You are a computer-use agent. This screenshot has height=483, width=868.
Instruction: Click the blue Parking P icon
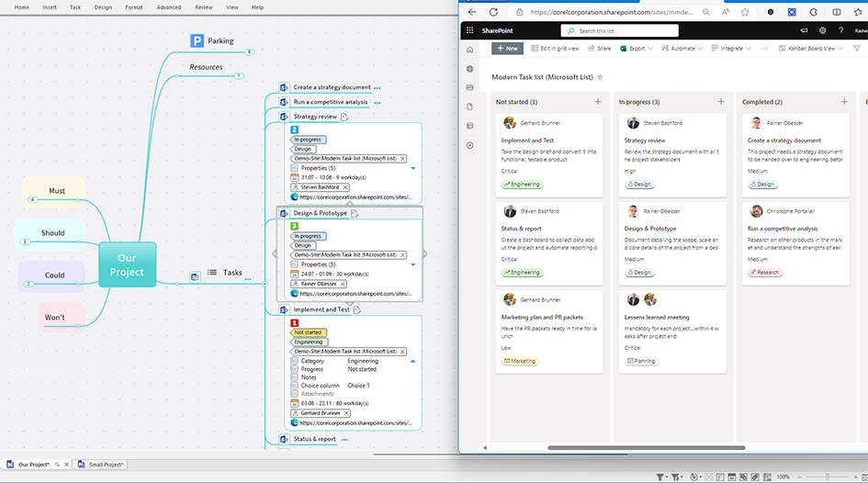point(197,40)
